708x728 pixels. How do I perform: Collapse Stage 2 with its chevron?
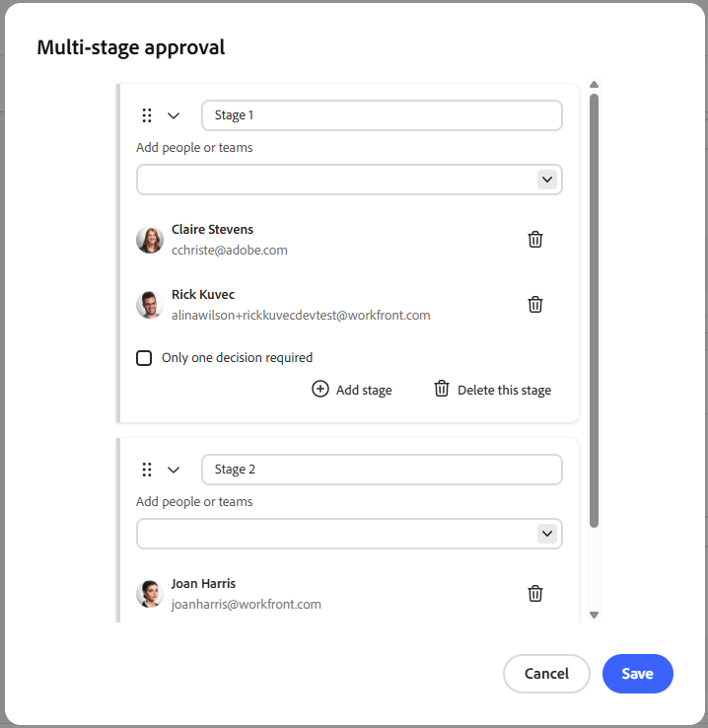coord(174,470)
